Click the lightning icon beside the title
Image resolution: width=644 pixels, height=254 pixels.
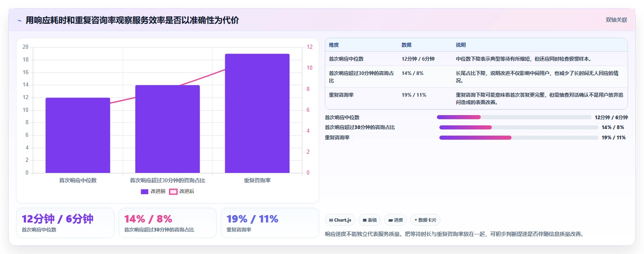point(19,20)
